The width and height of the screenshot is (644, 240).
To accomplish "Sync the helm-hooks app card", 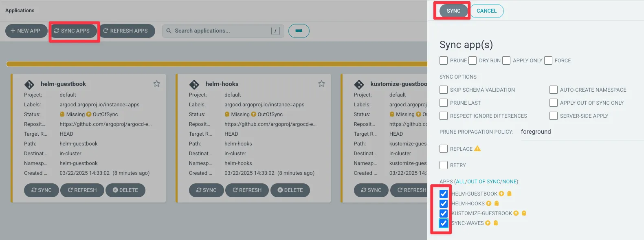I will click(x=207, y=190).
